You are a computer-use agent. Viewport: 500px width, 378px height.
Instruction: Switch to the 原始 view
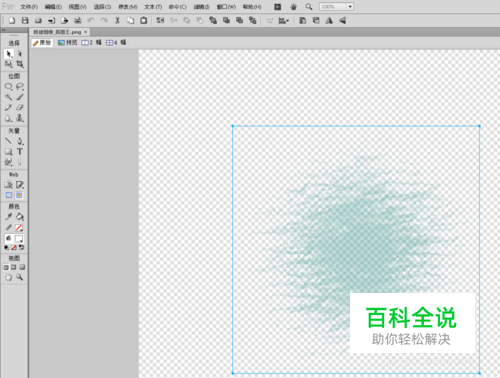(42, 43)
